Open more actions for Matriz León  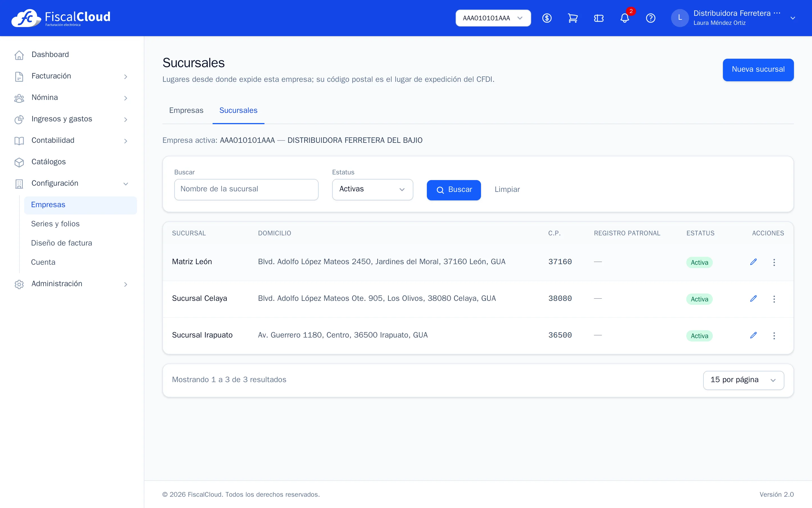coord(774,262)
